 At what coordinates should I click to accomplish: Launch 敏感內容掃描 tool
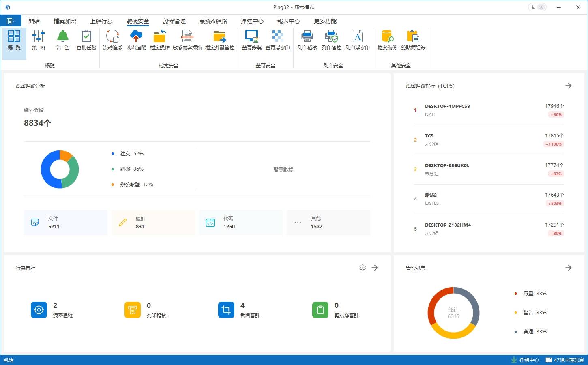pos(187,40)
